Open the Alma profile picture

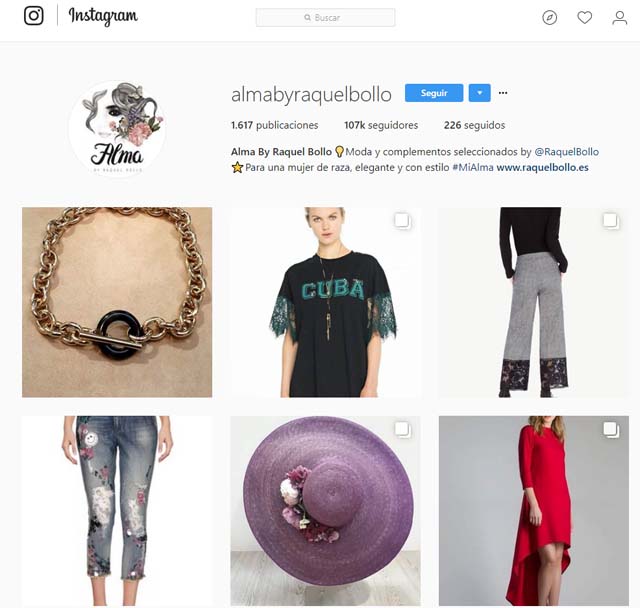point(118,129)
